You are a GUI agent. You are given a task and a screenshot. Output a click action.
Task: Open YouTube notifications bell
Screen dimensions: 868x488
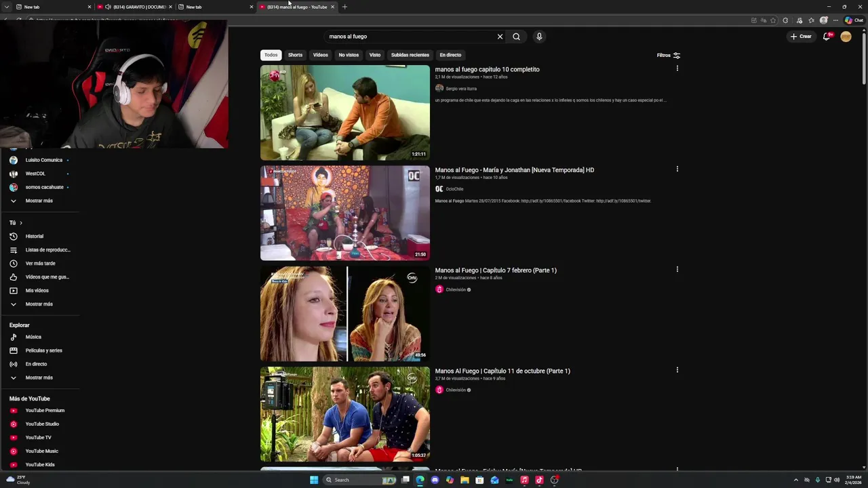pyautogui.click(x=827, y=37)
